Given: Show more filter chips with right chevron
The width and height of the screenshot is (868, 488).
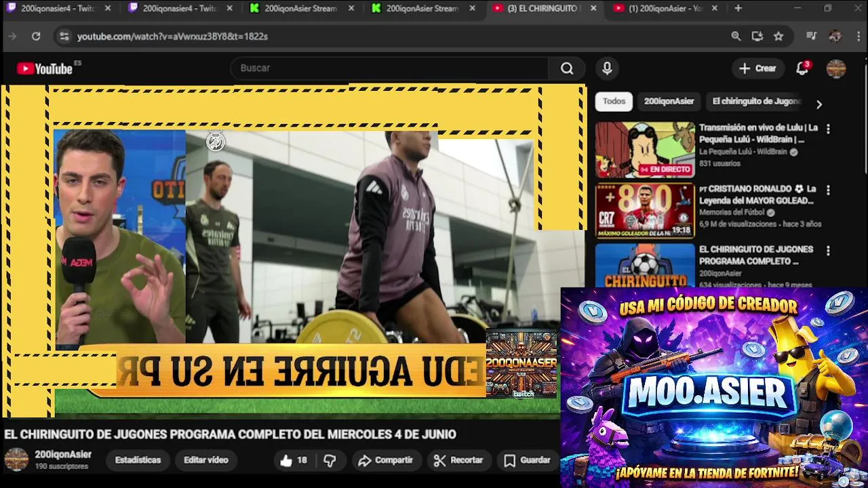Looking at the screenshot, I should (819, 104).
